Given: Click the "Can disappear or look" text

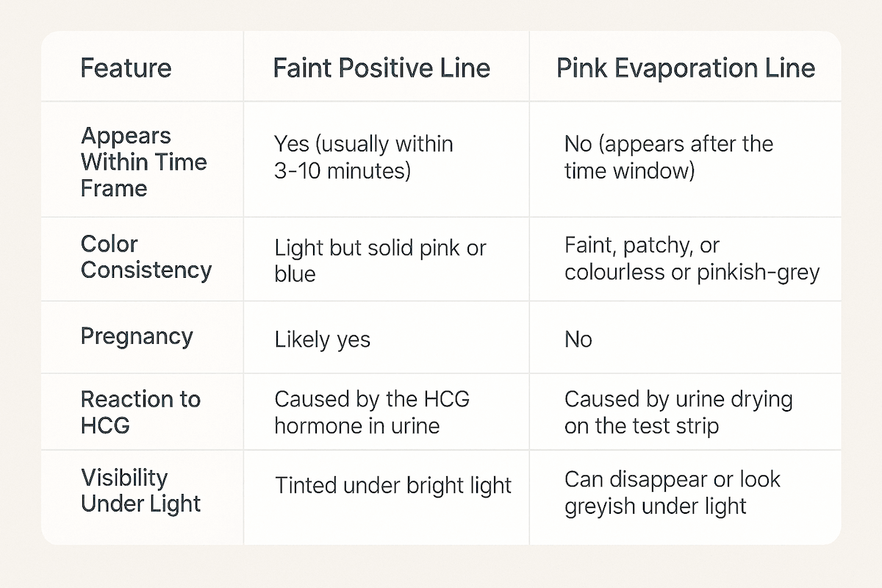Looking at the screenshot, I should tap(672, 480).
